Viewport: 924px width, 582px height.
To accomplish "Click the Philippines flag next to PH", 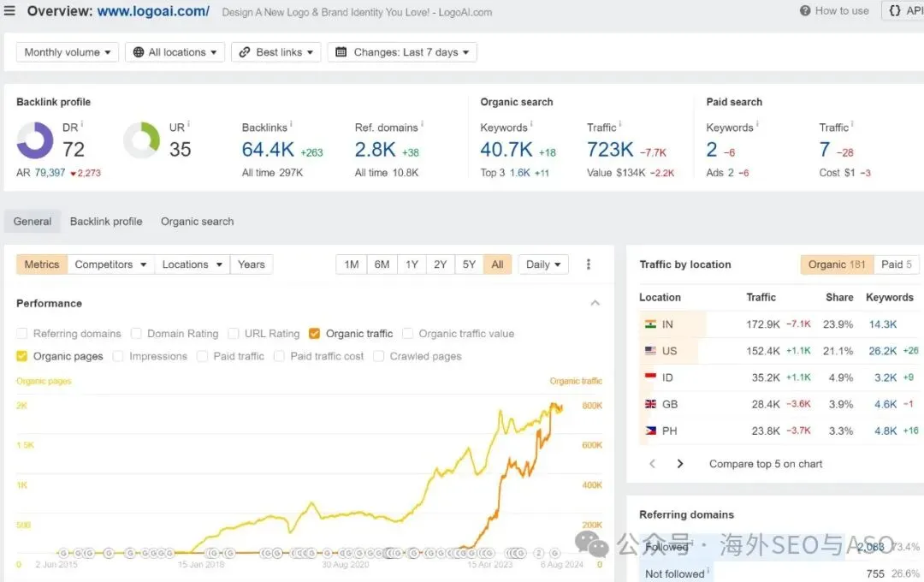I will (x=650, y=431).
